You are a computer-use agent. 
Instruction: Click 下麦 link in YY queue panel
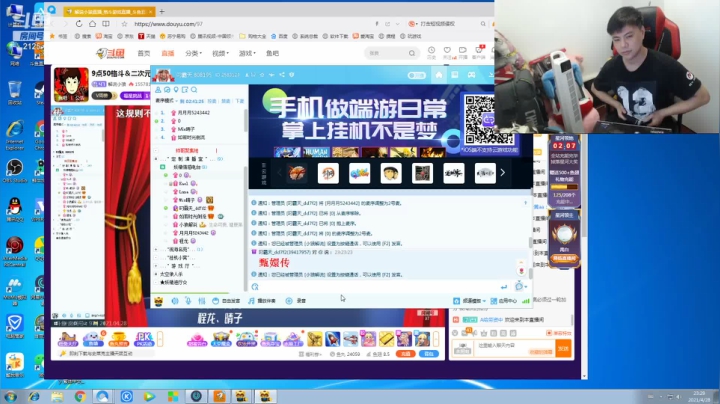point(240,101)
